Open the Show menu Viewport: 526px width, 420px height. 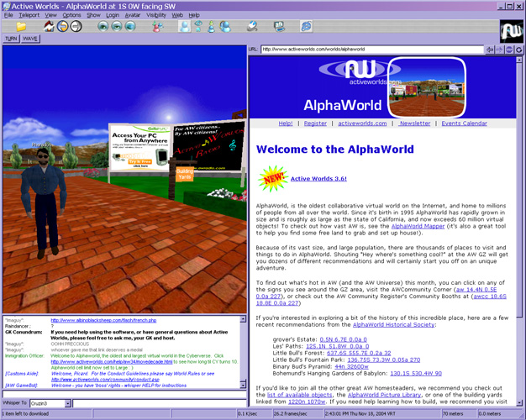(93, 15)
